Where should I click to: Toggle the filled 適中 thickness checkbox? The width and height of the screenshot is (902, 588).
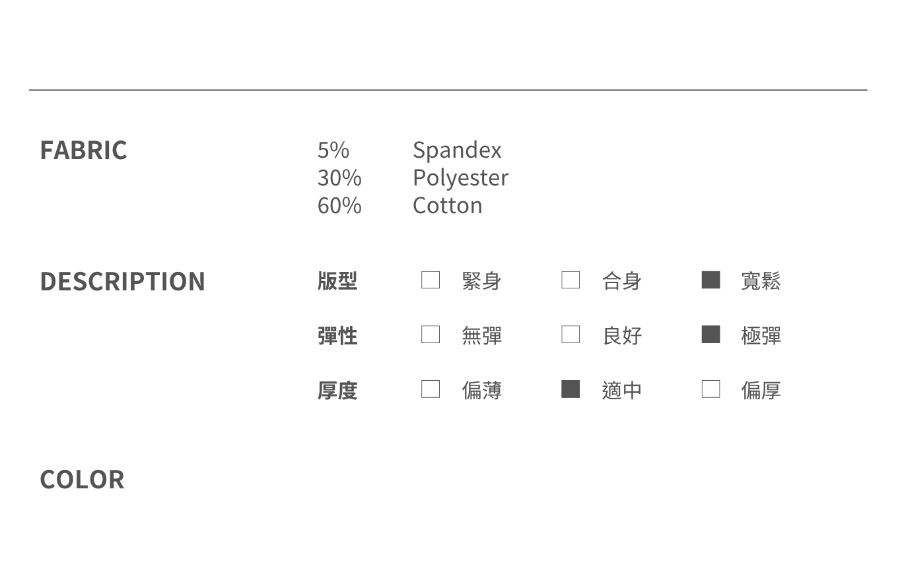click(571, 389)
